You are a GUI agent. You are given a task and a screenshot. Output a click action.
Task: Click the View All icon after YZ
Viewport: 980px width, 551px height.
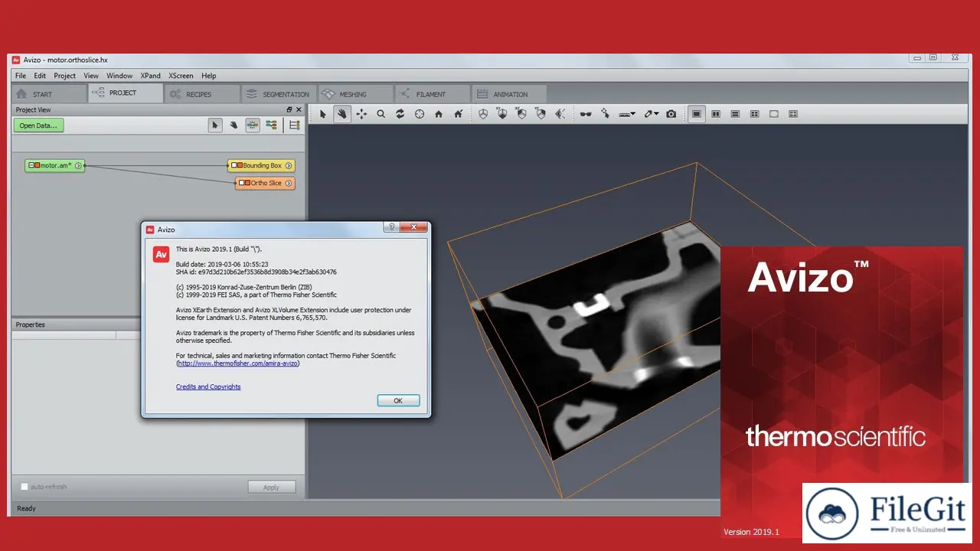560,114
